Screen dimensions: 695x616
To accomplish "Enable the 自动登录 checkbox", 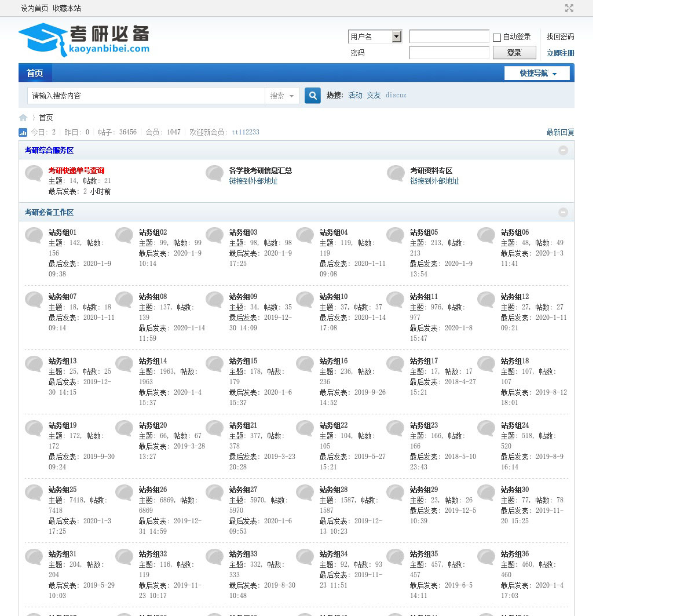I will tap(497, 38).
